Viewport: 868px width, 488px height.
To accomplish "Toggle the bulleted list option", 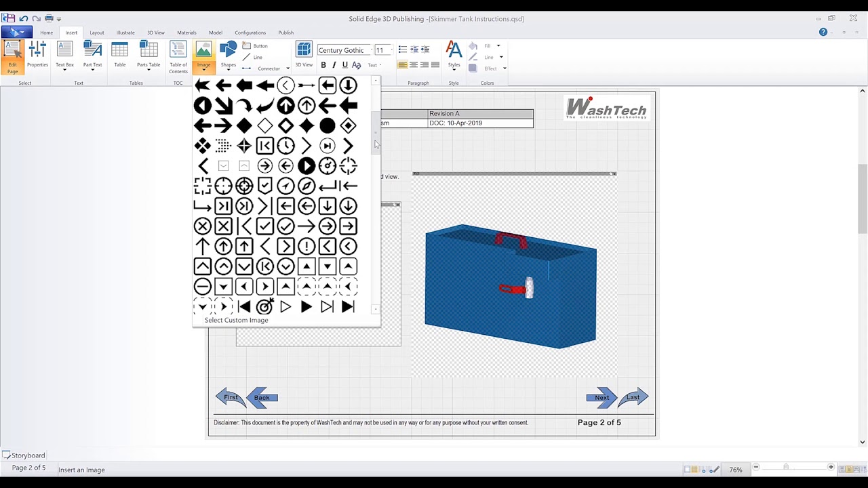I will (x=403, y=49).
